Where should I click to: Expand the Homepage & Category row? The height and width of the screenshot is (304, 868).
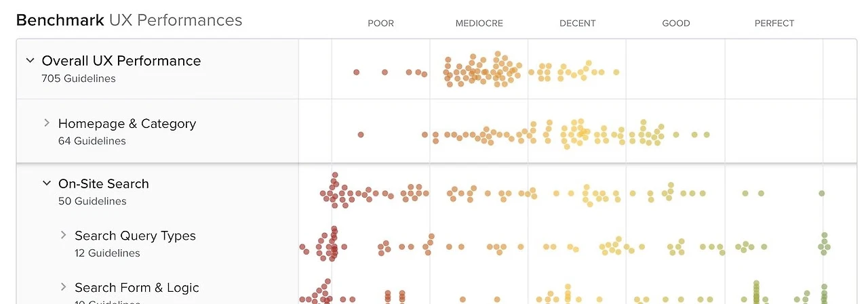(47, 123)
